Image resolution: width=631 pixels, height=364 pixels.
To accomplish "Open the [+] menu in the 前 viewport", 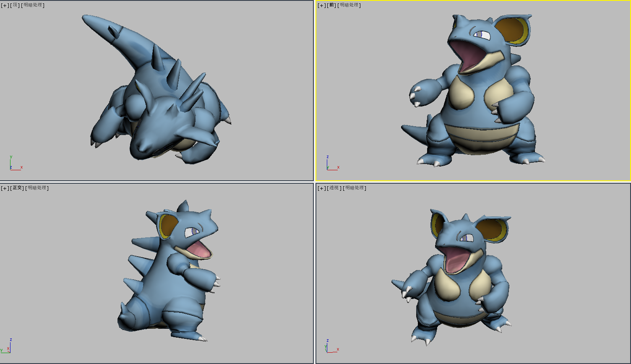I will [x=322, y=5].
